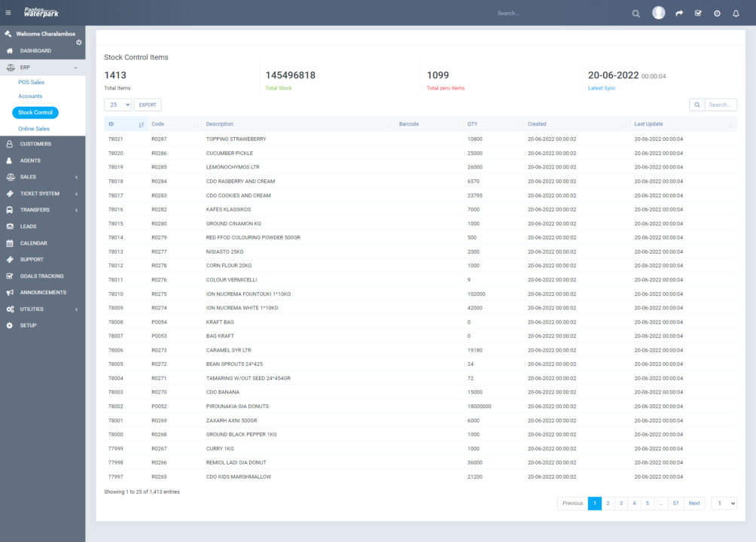Click the Sales scale icon

pos(10,177)
